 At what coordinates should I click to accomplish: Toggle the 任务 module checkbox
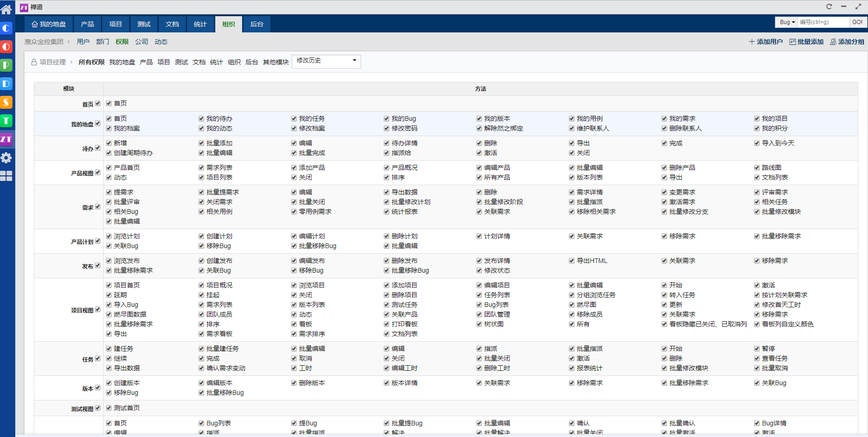pyautogui.click(x=98, y=359)
